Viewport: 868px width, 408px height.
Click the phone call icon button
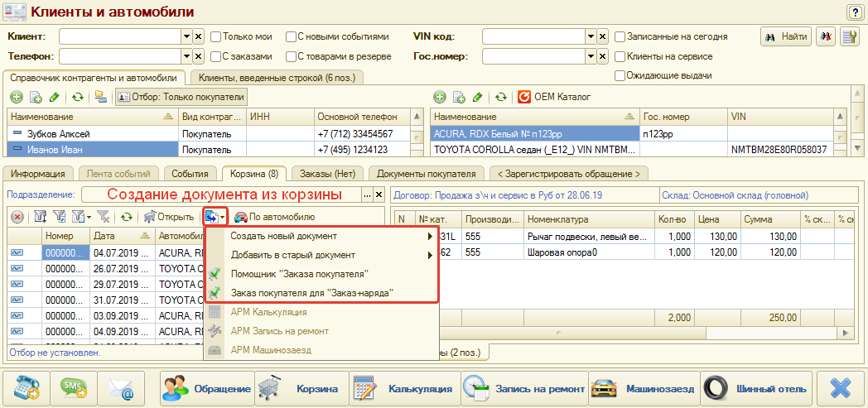26,388
